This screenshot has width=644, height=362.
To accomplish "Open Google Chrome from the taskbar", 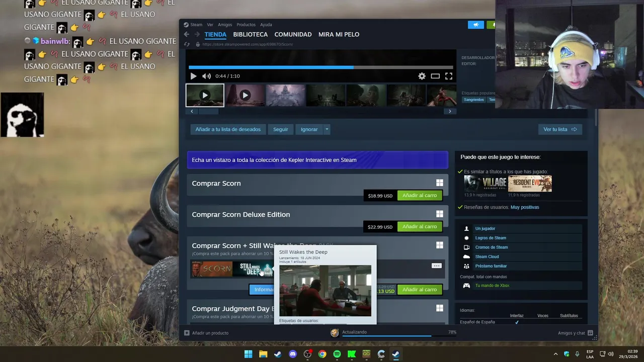I will point(322,354).
